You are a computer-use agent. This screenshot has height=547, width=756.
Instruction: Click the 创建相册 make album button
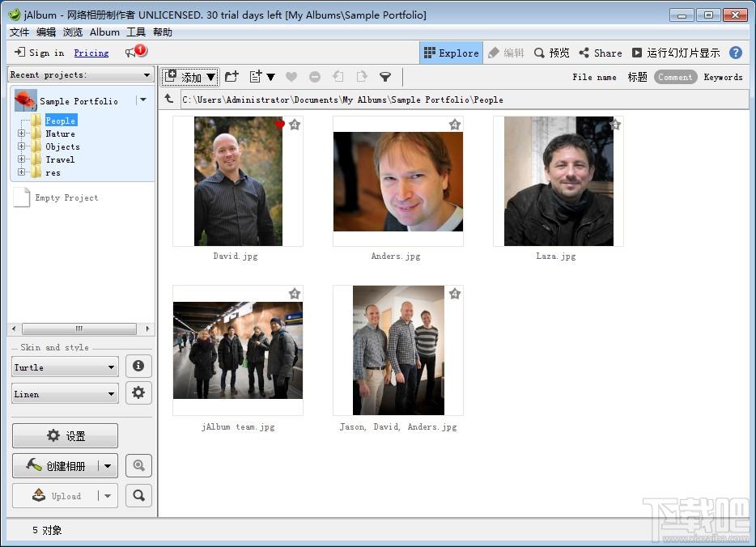click(55, 465)
